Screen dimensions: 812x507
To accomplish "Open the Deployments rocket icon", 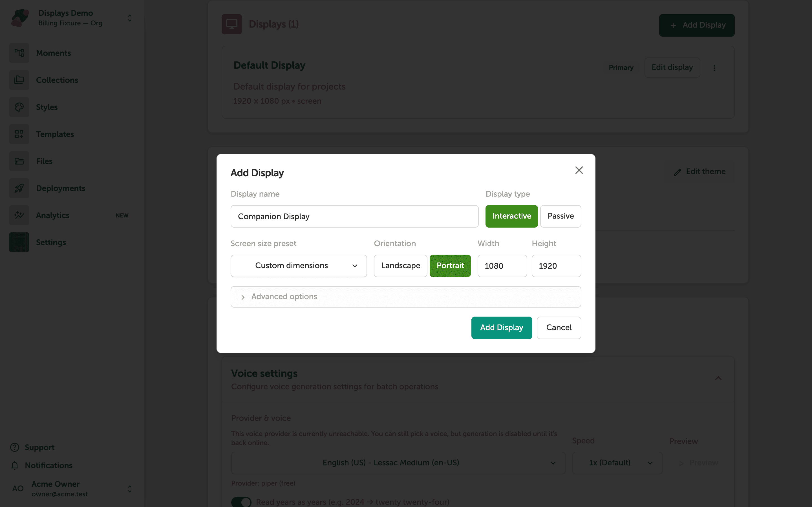I will click(19, 188).
